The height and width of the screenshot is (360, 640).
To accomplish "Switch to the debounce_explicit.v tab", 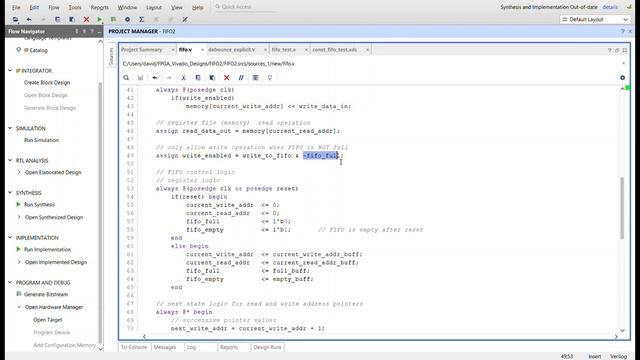I will [x=231, y=50].
